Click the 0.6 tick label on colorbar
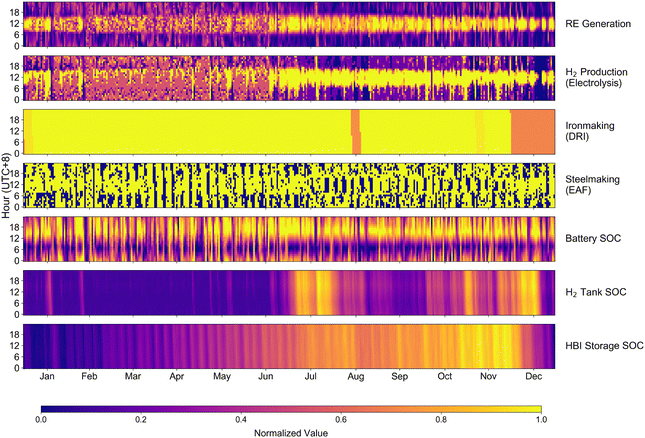Screen dimensions: 645x438 click(x=341, y=419)
